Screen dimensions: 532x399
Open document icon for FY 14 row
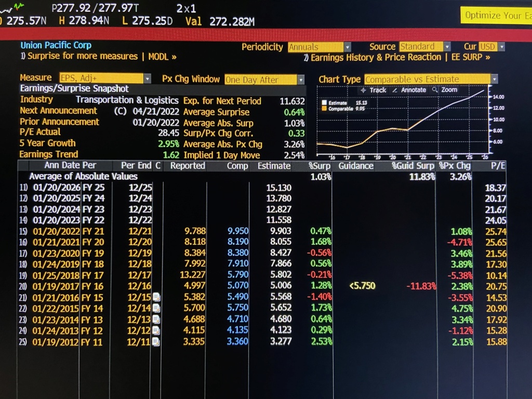[x=156, y=308]
